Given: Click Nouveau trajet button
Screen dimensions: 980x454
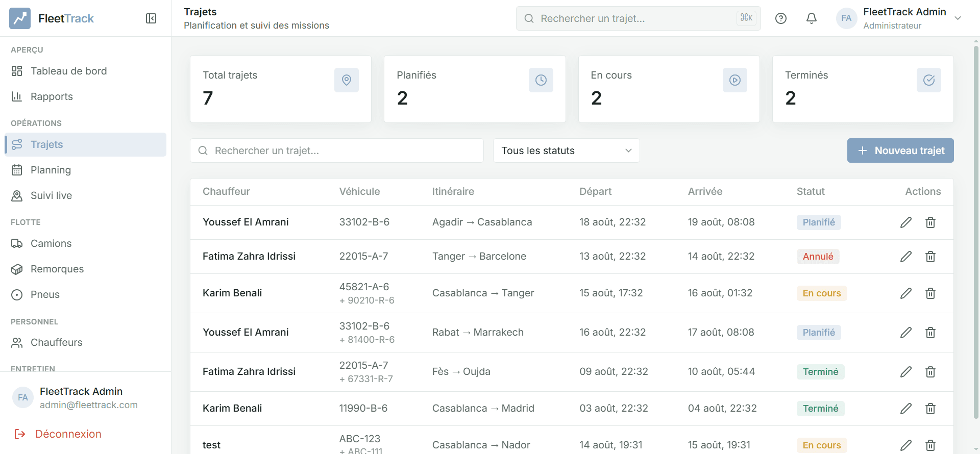Looking at the screenshot, I should 900,150.
